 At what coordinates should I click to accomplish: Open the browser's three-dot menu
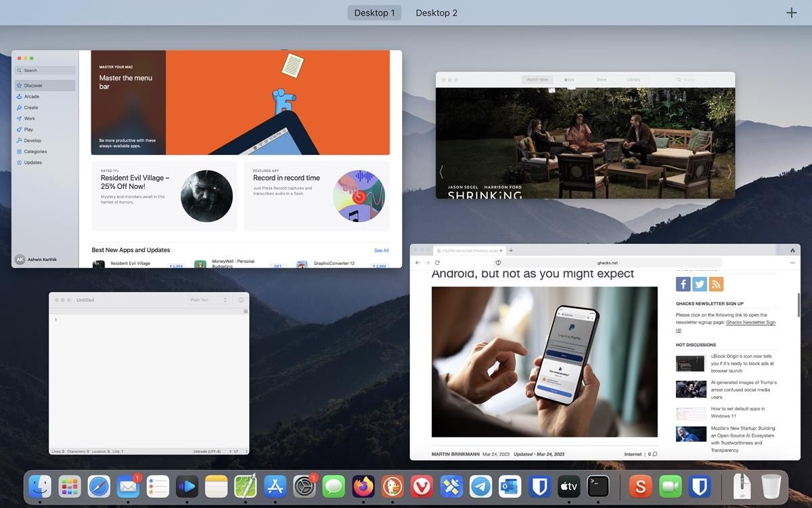(x=792, y=263)
